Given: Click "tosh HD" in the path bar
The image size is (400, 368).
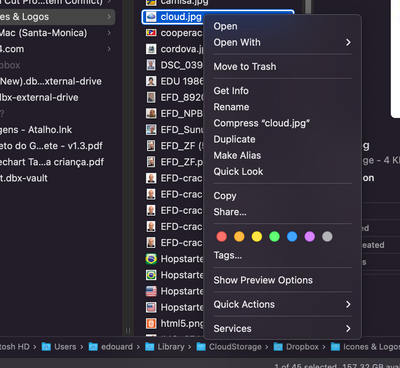Looking at the screenshot, I should 15,347.
